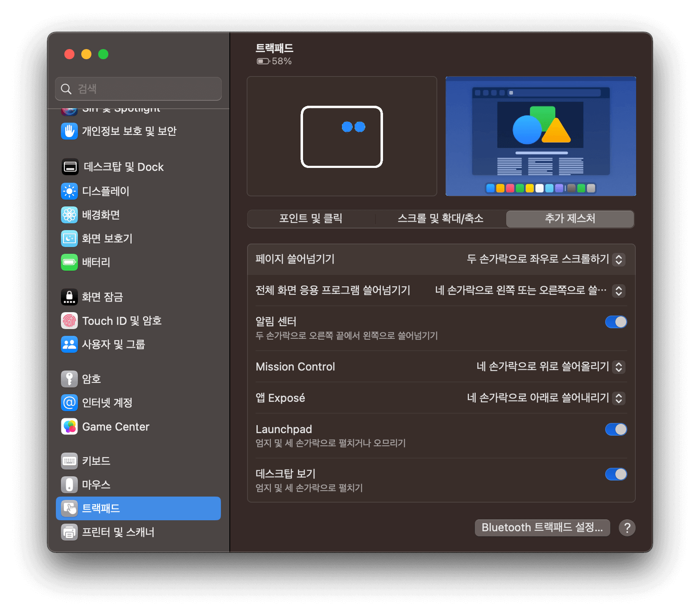
Task: Open 개인정보 보호 및 보안 settings
Action: [x=138, y=131]
